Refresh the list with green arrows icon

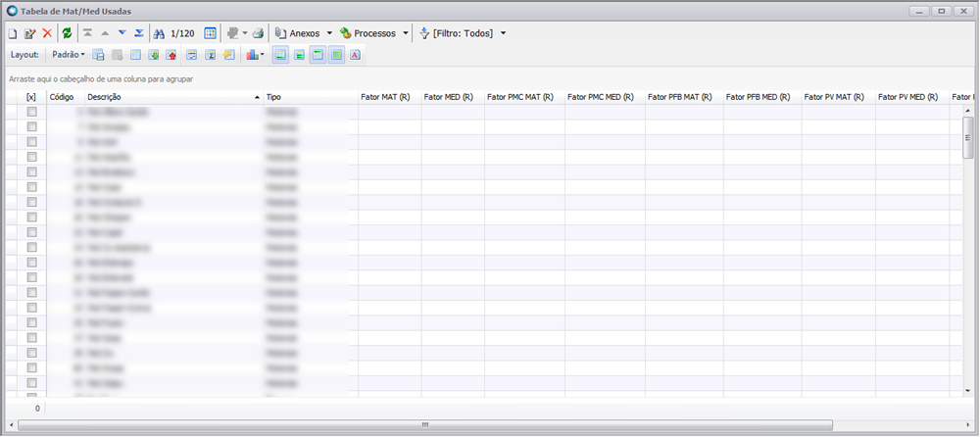(x=67, y=33)
